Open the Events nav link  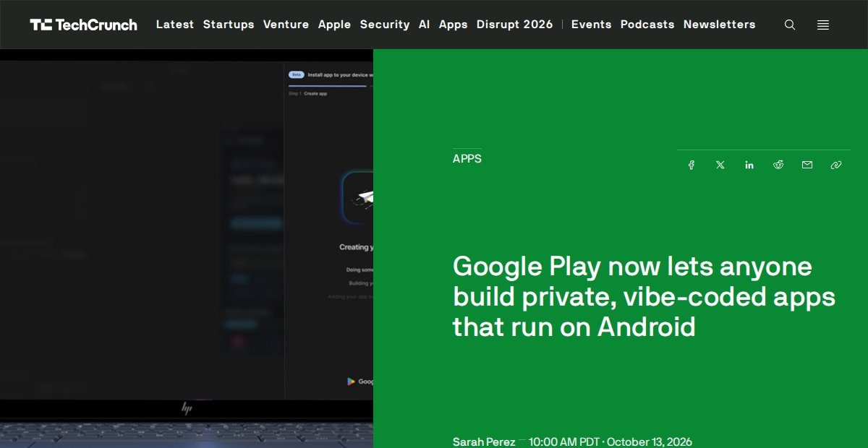(x=592, y=25)
